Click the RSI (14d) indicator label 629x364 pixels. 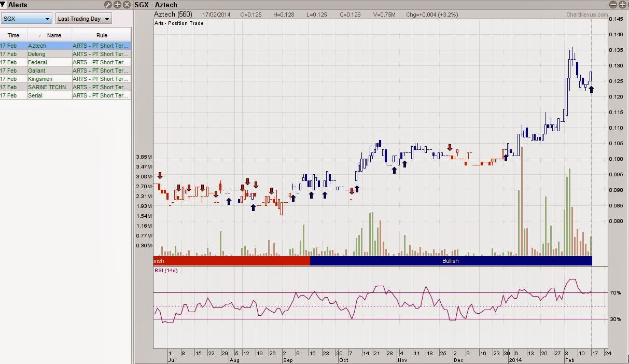[x=166, y=270]
